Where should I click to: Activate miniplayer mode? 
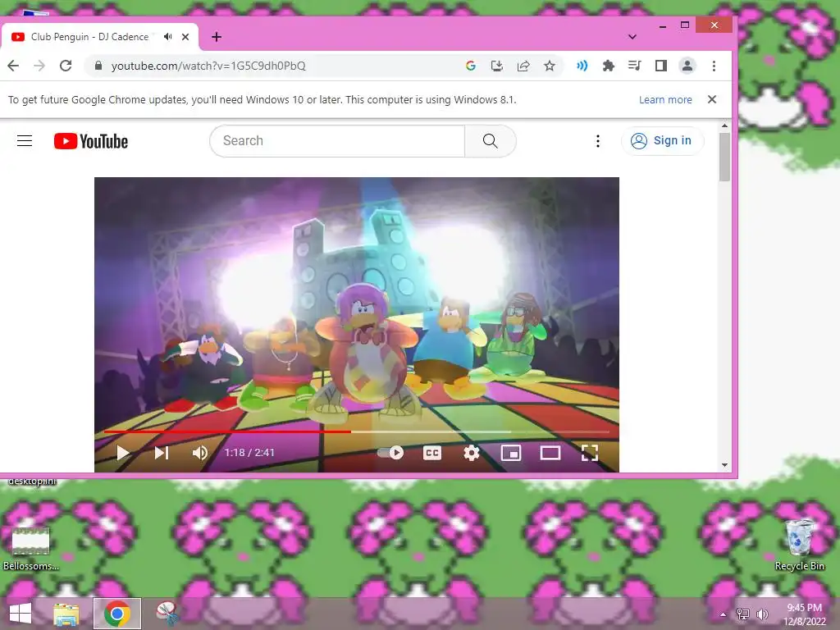point(511,453)
